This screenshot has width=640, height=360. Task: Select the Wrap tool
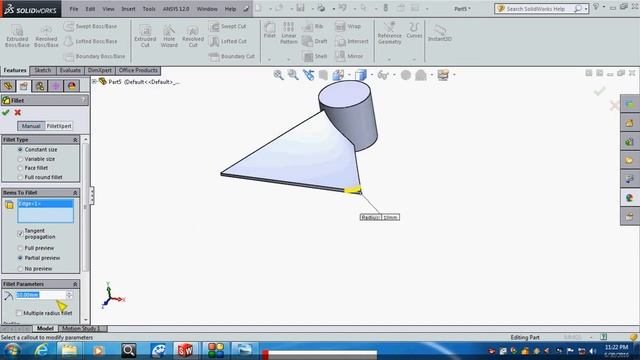(x=348, y=26)
